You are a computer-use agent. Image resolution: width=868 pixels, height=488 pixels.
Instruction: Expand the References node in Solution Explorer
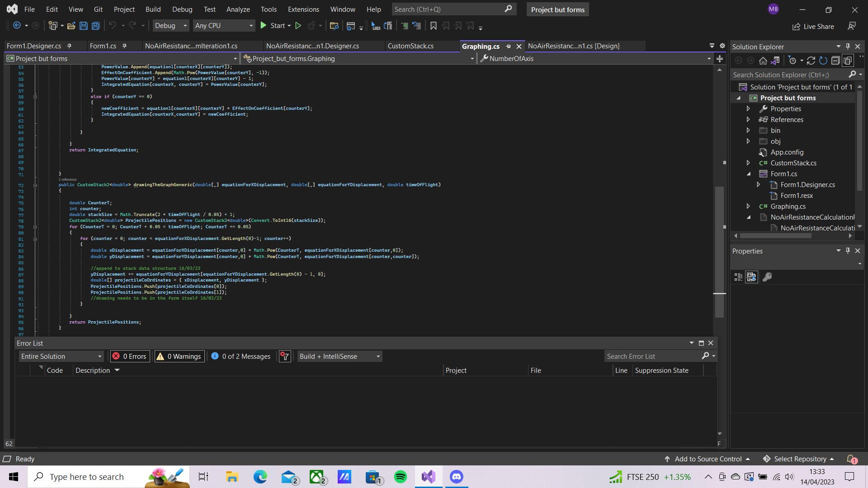tap(749, 119)
